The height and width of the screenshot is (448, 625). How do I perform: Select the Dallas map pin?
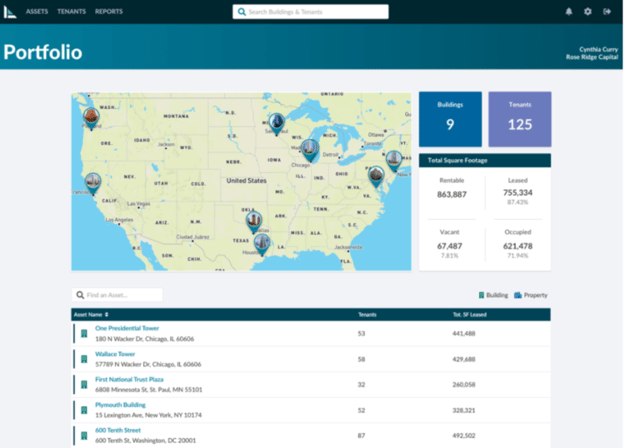click(x=254, y=222)
